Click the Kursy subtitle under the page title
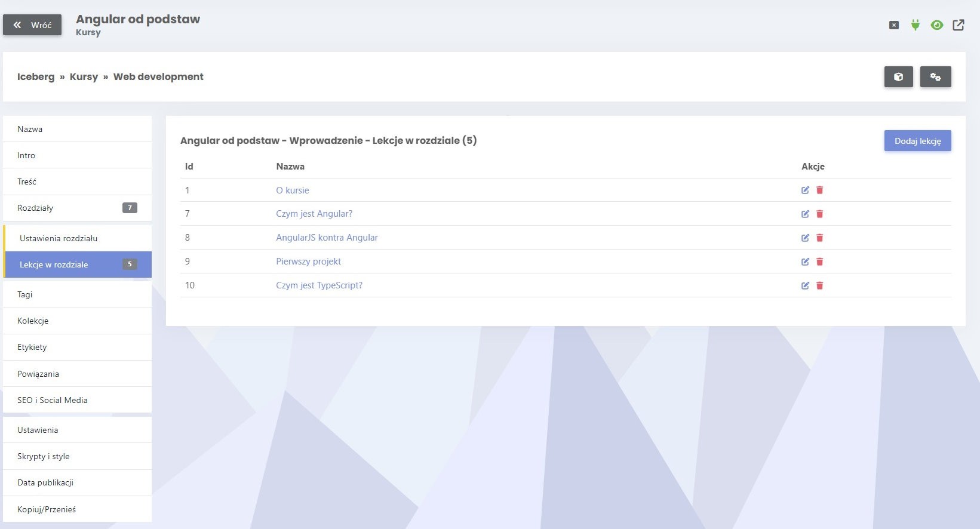The height and width of the screenshot is (529, 980). [x=88, y=33]
